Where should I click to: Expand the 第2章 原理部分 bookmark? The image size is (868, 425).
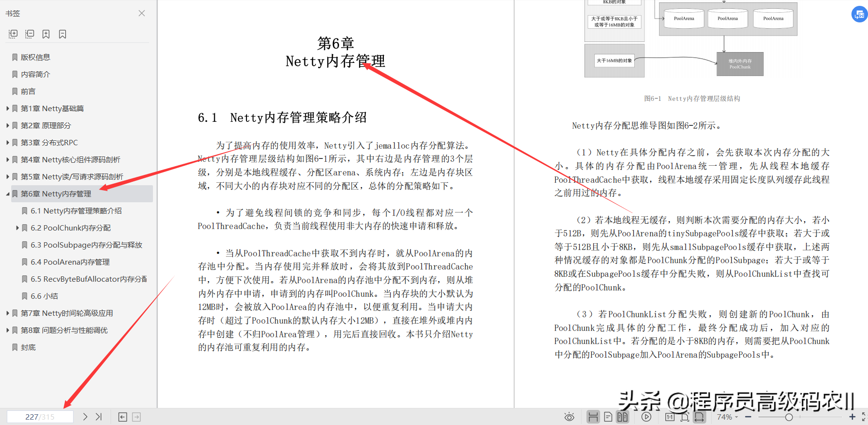8,125
